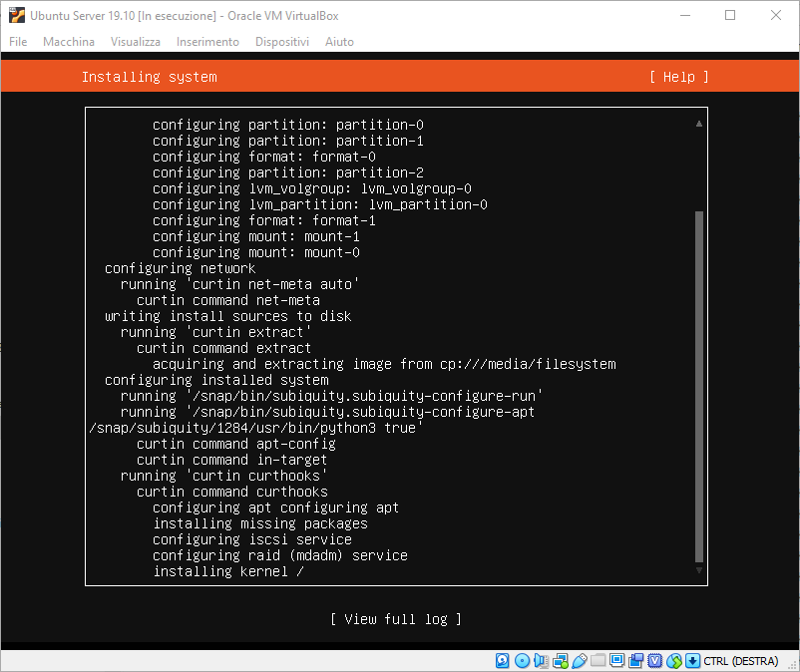Open the Aiuto menu
Screen dimensions: 800x672
coord(339,42)
